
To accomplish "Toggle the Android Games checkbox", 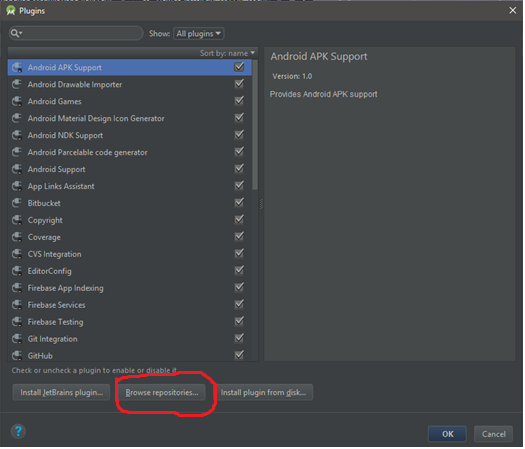I will tap(239, 101).
